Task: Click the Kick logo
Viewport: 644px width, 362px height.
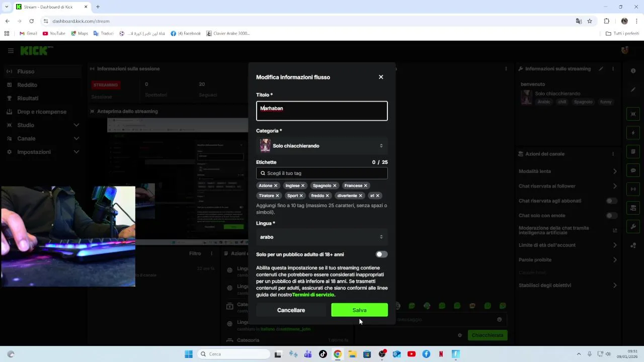Action: click(36, 51)
